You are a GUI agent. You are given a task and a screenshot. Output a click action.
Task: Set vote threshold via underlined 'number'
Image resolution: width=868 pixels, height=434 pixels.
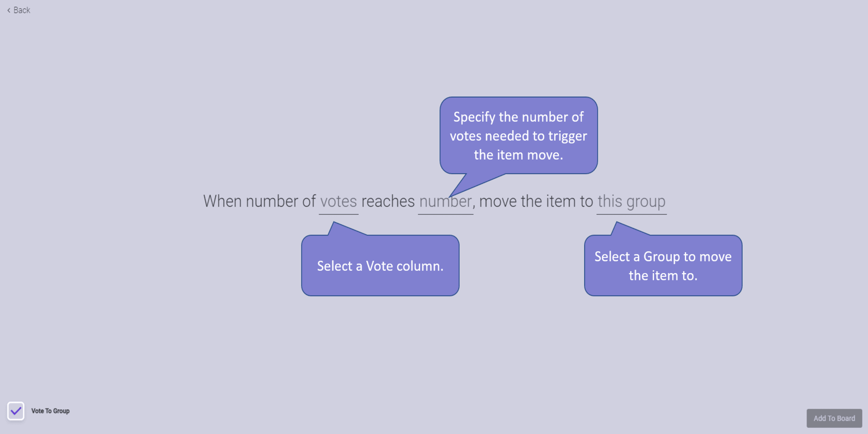point(446,202)
